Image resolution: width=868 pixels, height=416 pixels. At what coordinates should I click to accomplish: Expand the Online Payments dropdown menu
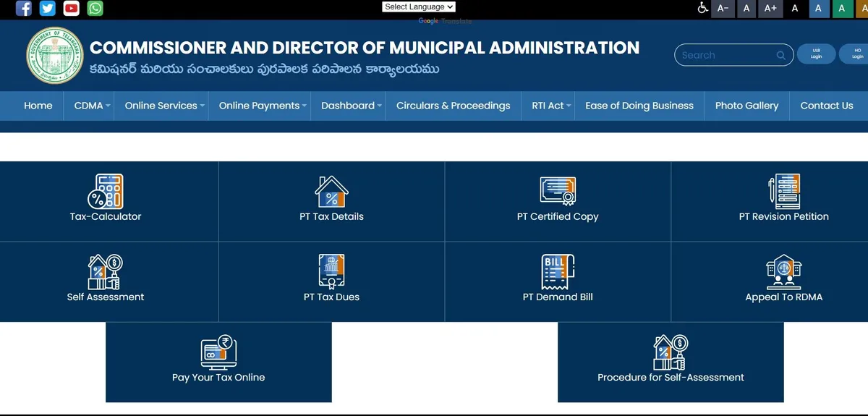tap(263, 106)
